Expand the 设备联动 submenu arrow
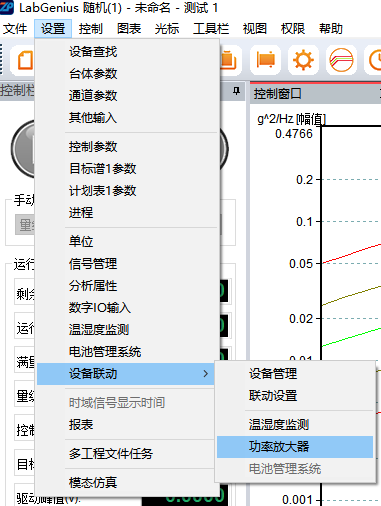This screenshot has width=381, height=506. coord(206,374)
